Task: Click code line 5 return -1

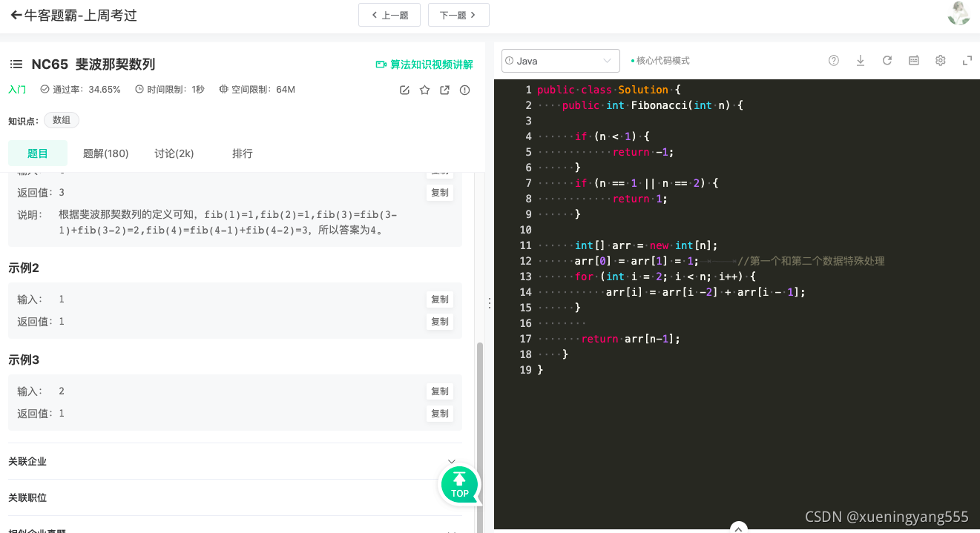Action: [x=644, y=152]
